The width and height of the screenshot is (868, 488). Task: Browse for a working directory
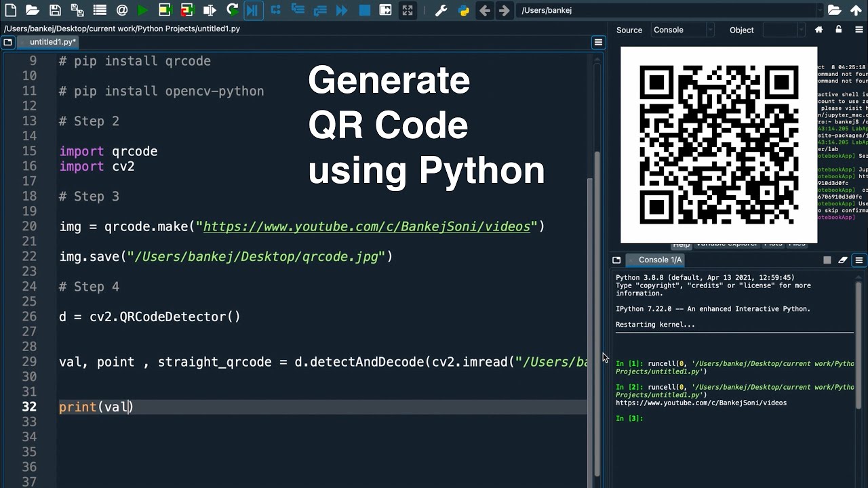click(x=835, y=10)
